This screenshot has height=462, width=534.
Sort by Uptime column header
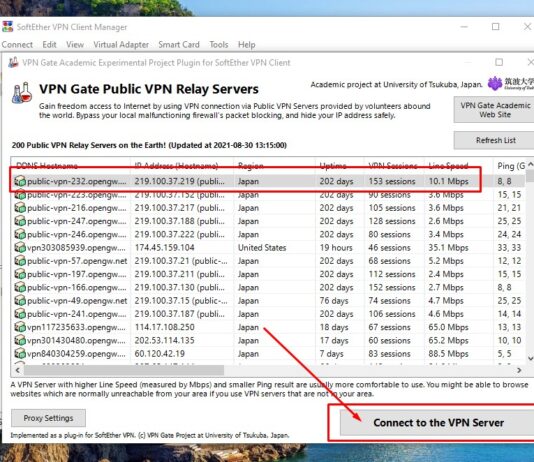point(333,166)
